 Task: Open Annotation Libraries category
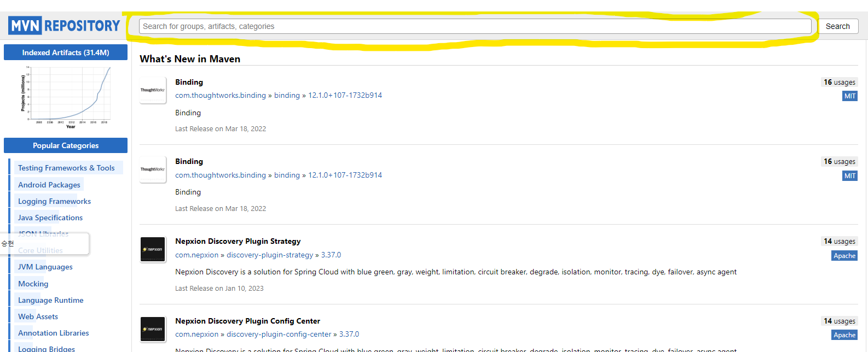click(54, 333)
